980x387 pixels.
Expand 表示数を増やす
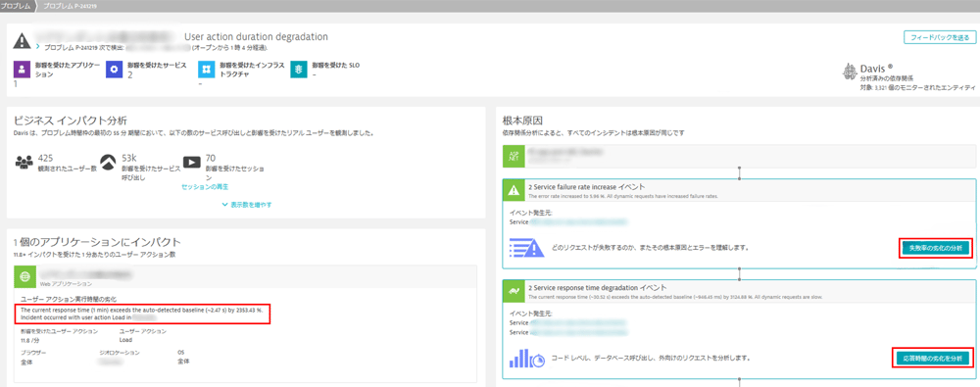coord(246,205)
